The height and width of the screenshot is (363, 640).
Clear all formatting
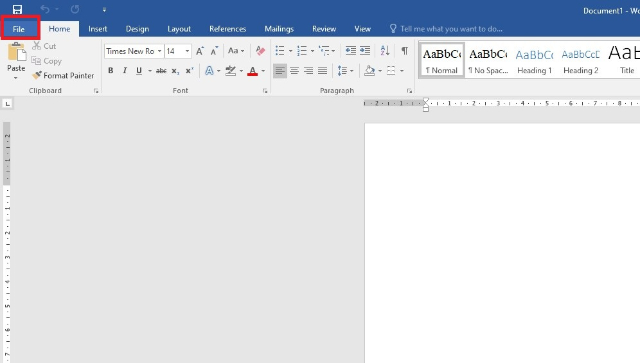click(260, 51)
